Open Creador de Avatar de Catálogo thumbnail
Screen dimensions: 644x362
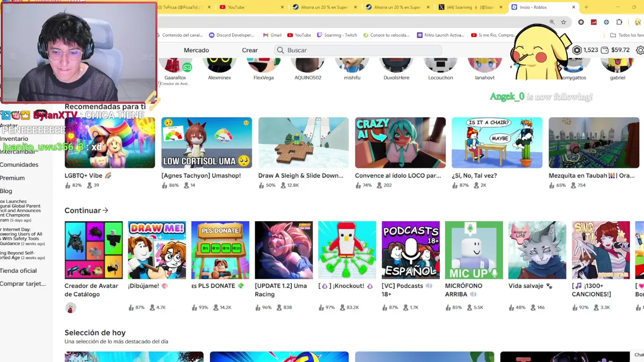94,250
